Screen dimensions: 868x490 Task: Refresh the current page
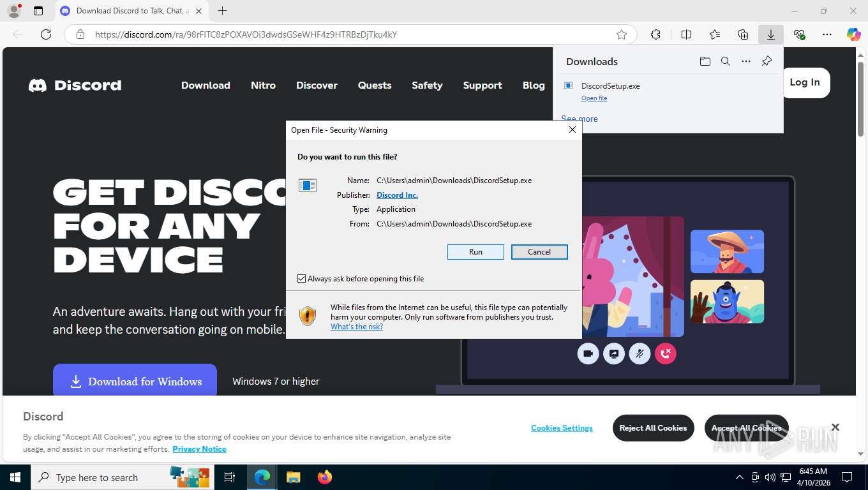(x=46, y=34)
